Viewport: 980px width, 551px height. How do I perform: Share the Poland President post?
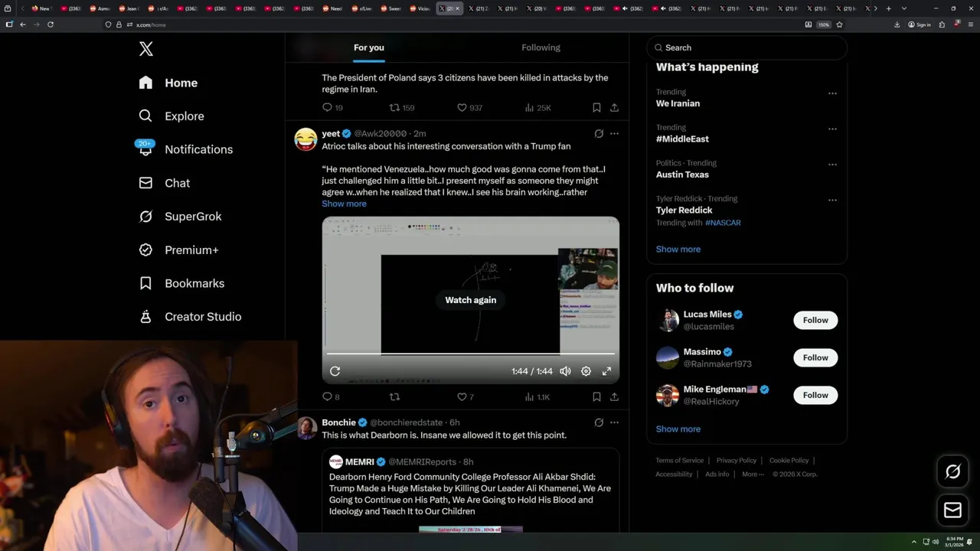click(614, 108)
